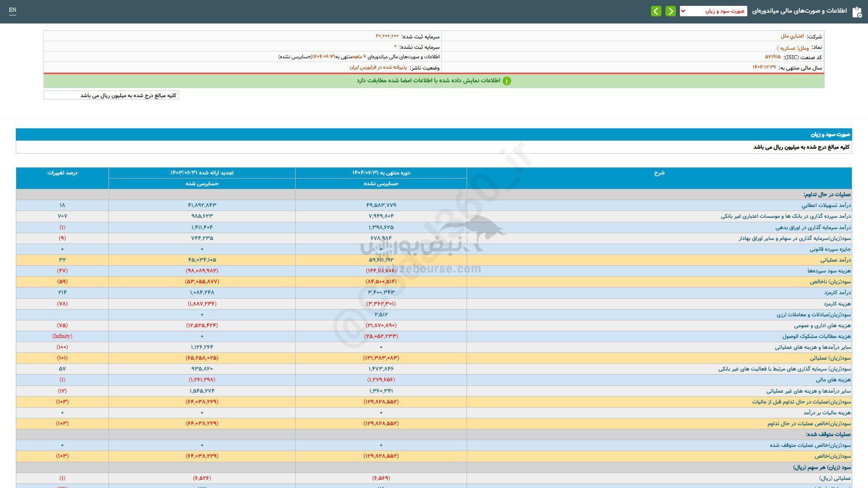Select the سود(زیان)خالص row label
This screenshot has height=488, width=868.
pos(833,456)
